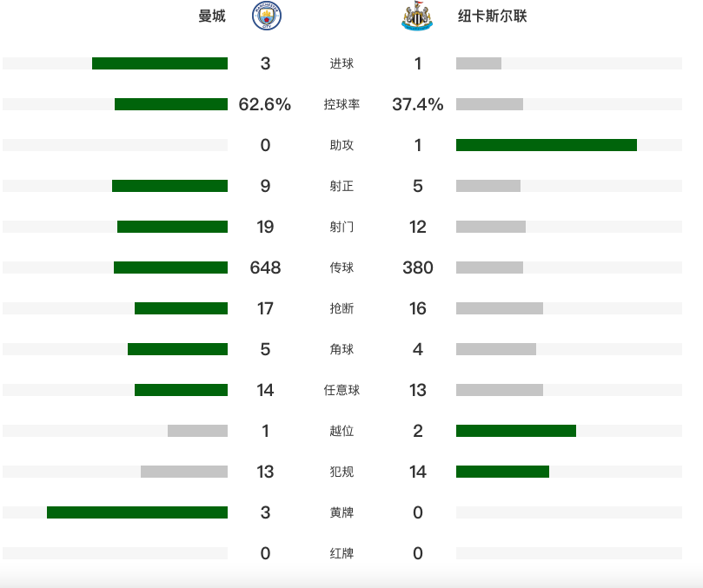The width and height of the screenshot is (703, 588).
Task: Click the 控球率 stat label
Action: point(342,104)
